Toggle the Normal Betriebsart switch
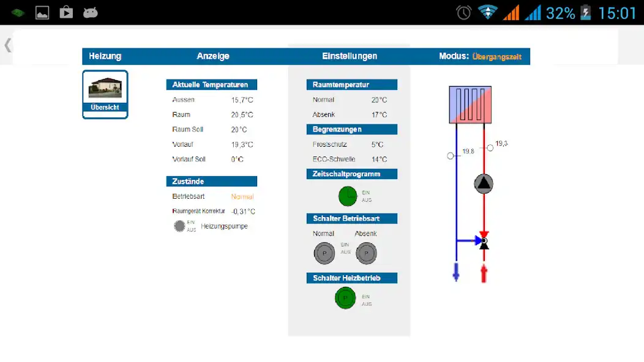Viewport: 644px width, 362px height. pyautogui.click(x=324, y=253)
